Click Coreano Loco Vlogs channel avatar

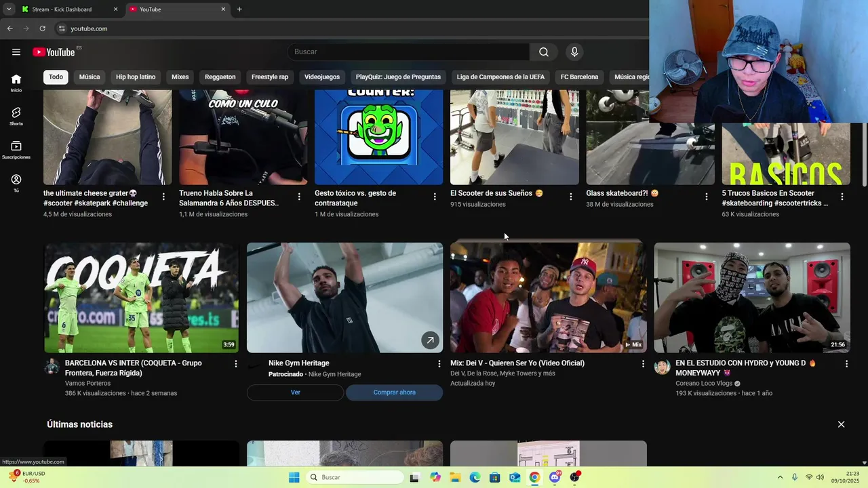[663, 367]
